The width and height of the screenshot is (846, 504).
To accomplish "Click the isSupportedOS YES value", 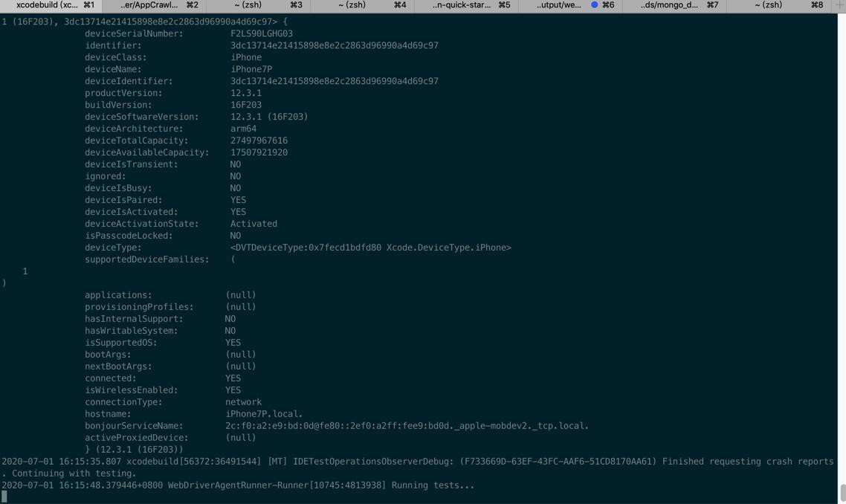I will pos(233,342).
